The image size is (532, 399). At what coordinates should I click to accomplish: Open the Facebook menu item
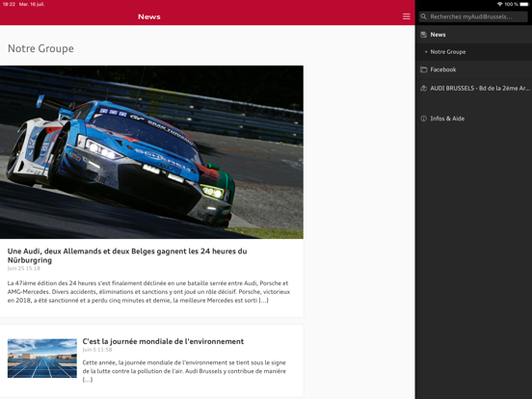pos(473,69)
